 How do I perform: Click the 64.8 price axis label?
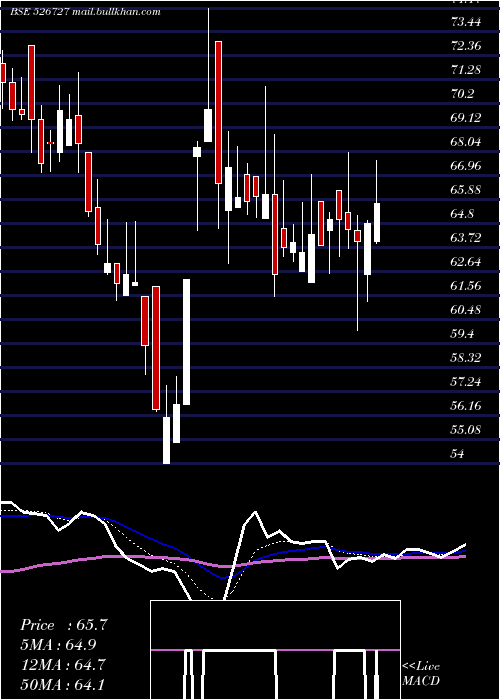point(463,214)
